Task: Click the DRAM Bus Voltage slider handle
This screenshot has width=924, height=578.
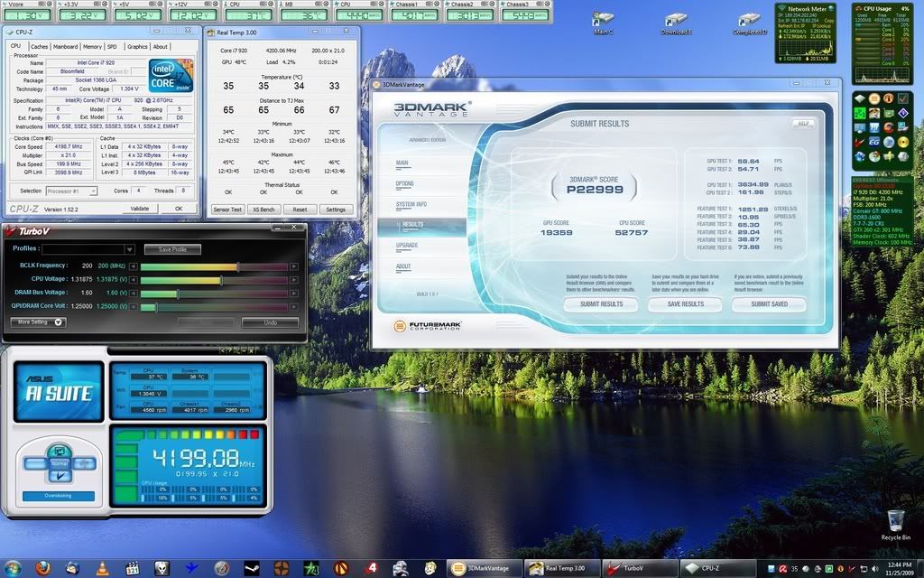Action: click(x=178, y=294)
